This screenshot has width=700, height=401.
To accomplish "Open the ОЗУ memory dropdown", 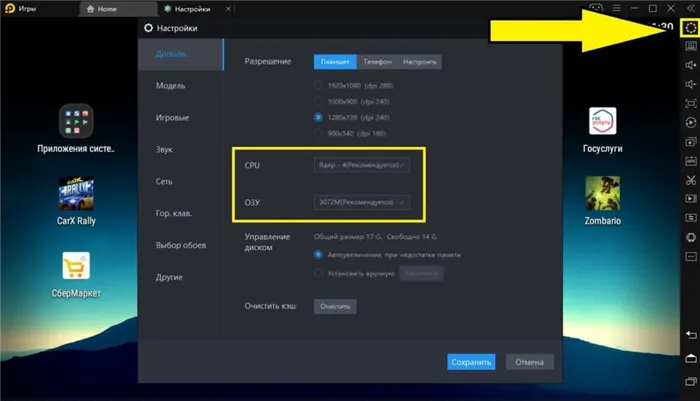I will (x=361, y=202).
